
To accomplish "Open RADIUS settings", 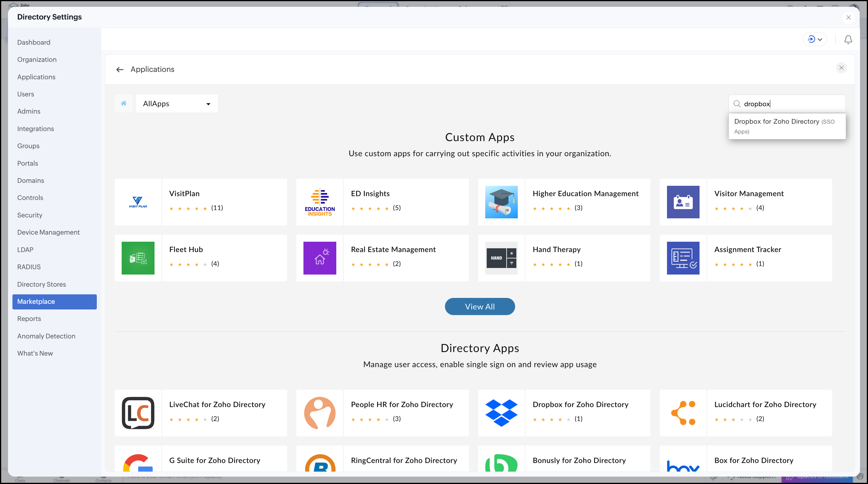I will 29,267.
